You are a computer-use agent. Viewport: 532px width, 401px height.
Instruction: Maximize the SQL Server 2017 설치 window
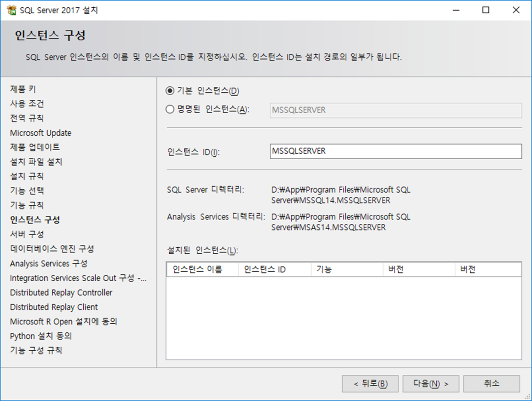pos(486,10)
